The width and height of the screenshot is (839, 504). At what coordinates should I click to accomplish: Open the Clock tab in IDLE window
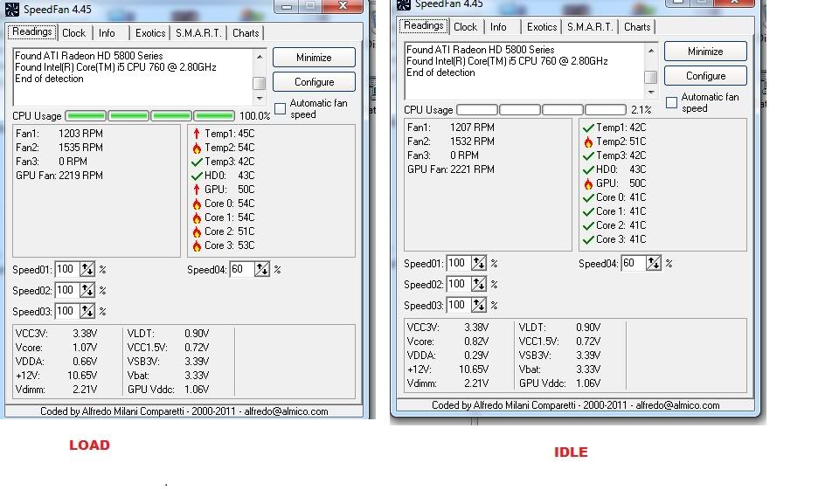pos(466,27)
